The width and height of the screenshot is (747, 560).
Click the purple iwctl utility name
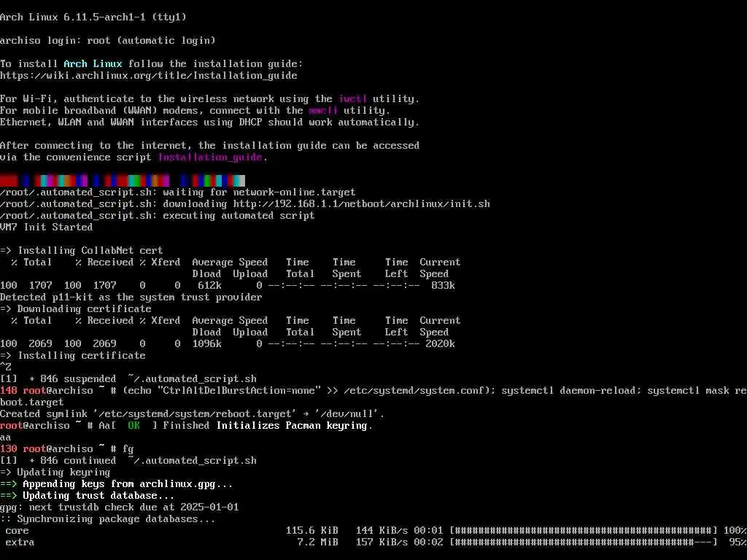coord(353,99)
